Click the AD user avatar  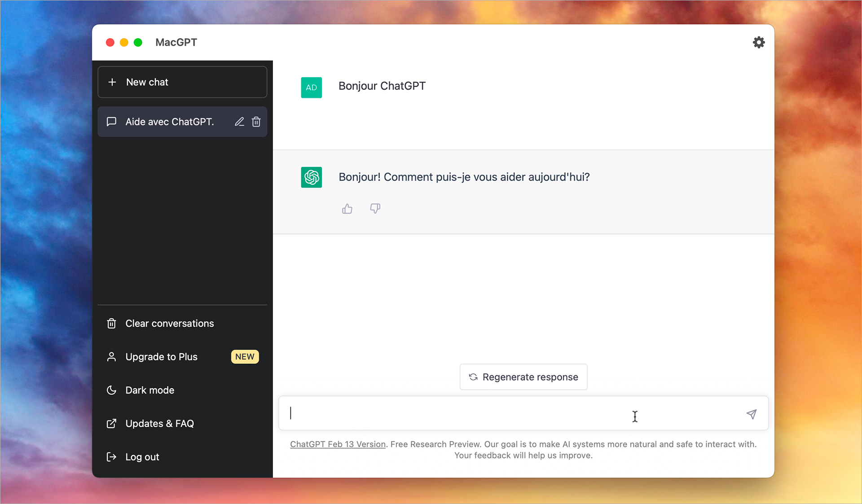click(312, 88)
